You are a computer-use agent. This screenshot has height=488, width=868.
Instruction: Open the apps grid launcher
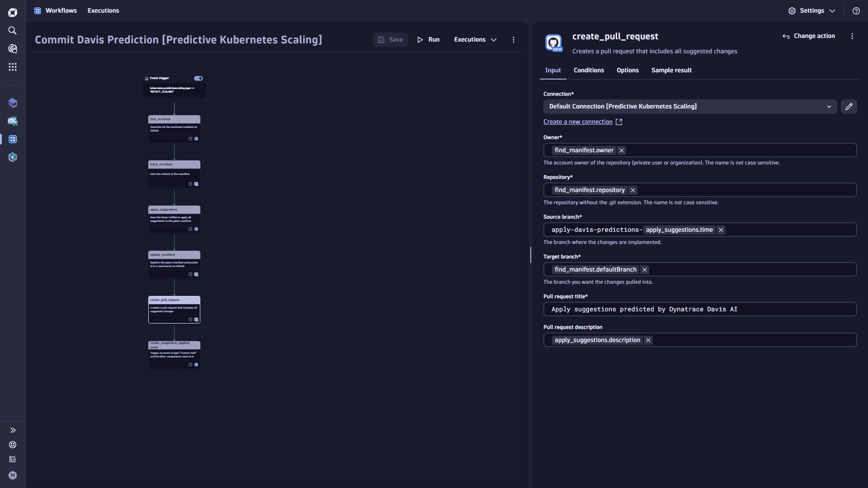point(13,67)
